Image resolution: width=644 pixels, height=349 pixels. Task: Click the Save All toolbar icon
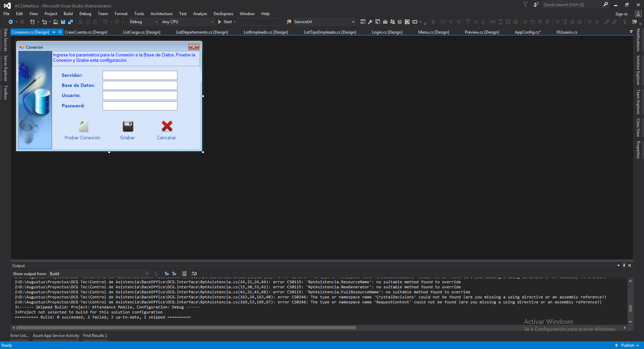70,22
